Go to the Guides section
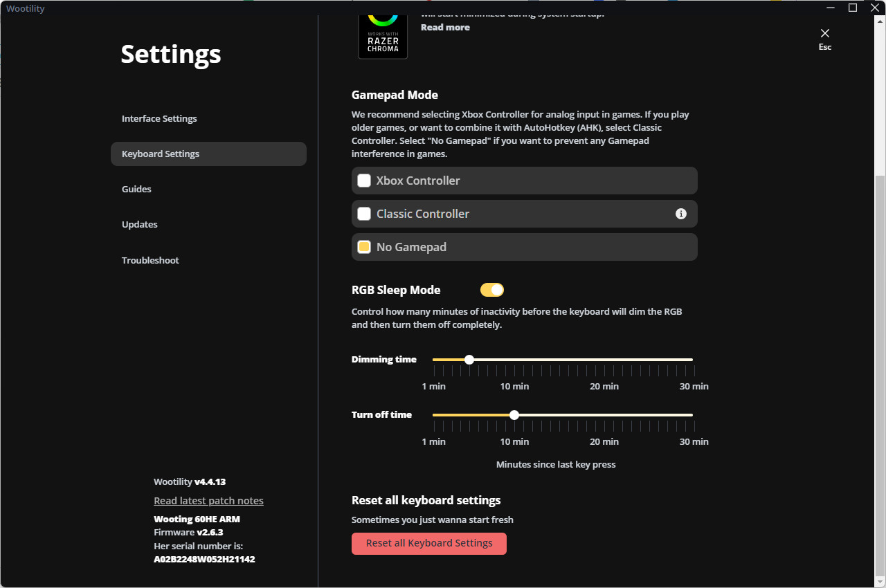886x588 pixels. coord(136,189)
